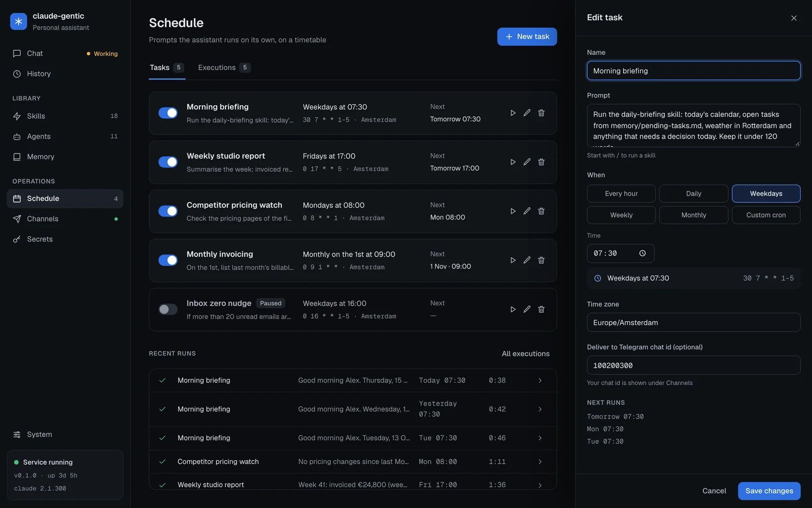Screen dimensions: 812x508
Task: Run the Morning briefing task now
Action: [513, 113]
